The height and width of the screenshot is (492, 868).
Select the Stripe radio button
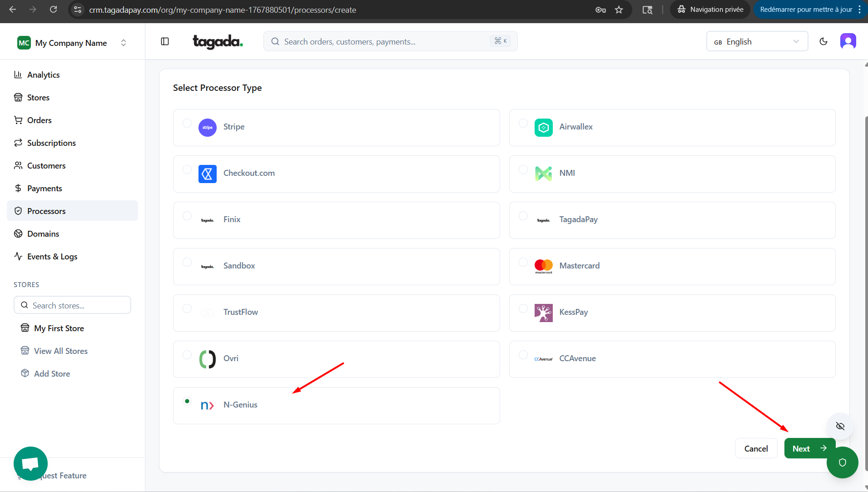pyautogui.click(x=187, y=123)
